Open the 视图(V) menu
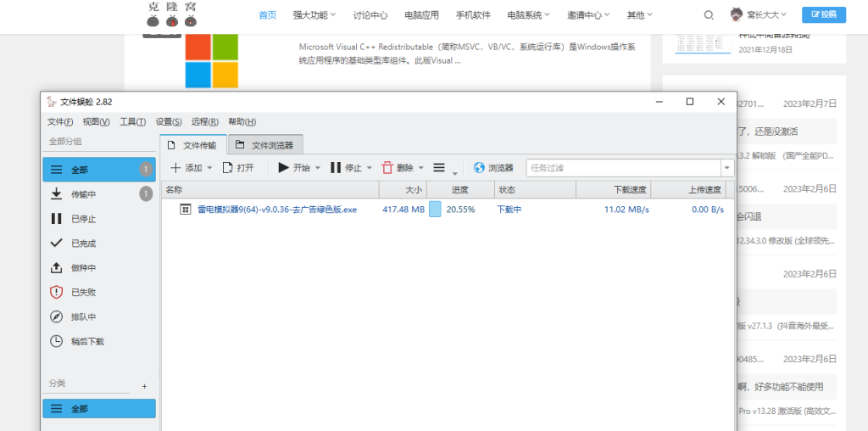868x431 pixels. [x=96, y=122]
